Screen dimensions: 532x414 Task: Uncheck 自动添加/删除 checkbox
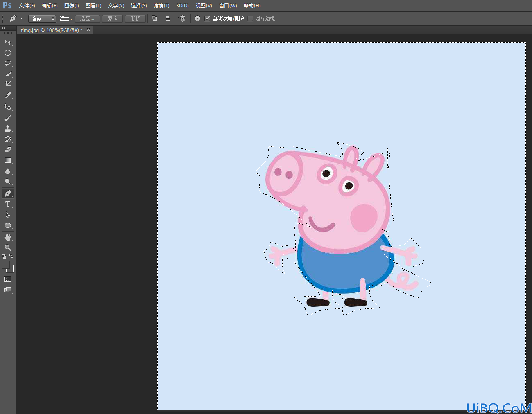click(208, 18)
